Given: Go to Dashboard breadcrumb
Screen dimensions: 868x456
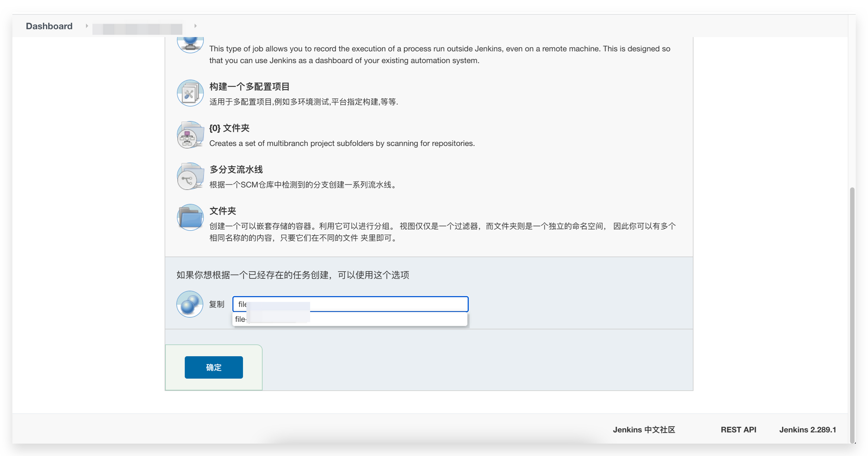Looking at the screenshot, I should 49,26.
